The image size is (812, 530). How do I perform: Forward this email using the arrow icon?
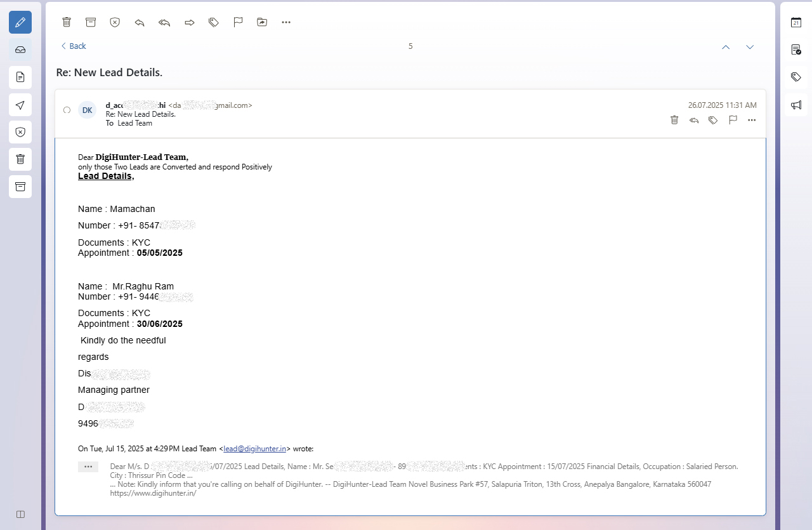189,22
